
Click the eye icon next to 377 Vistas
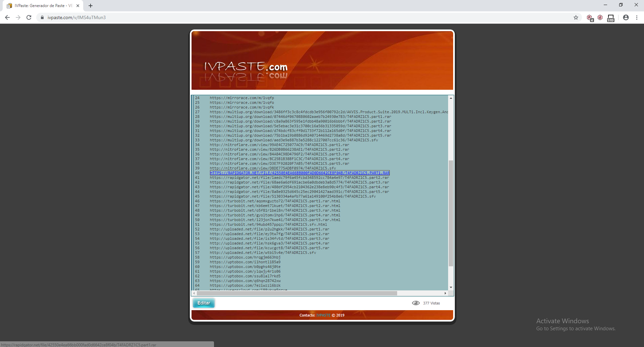tap(416, 303)
